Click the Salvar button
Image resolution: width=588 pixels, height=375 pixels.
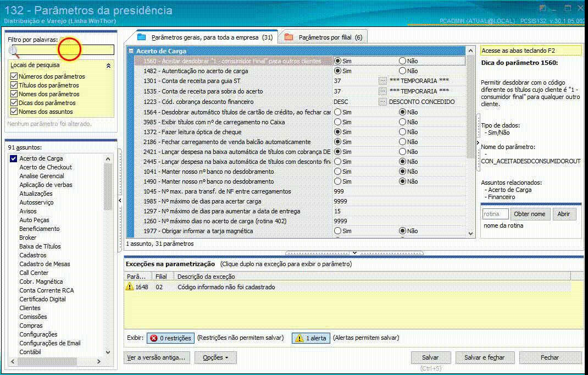430,357
